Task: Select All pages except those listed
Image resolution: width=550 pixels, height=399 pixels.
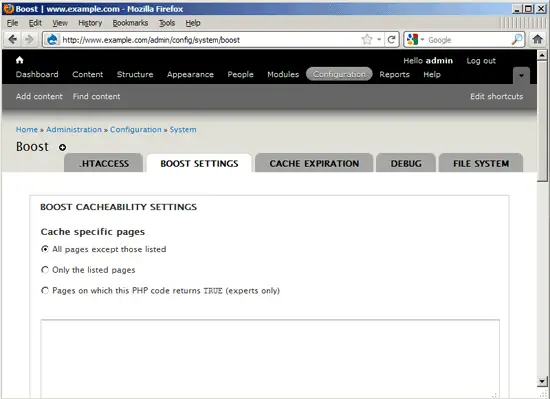Action: 45,249
